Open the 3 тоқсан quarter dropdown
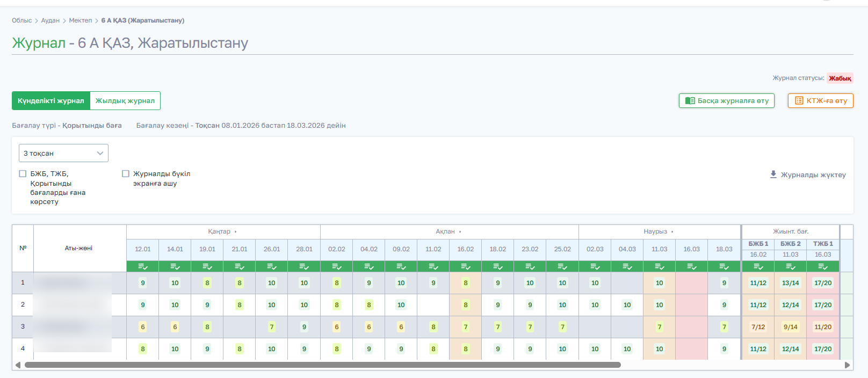Screen dimensions: 868x378 tap(63, 153)
